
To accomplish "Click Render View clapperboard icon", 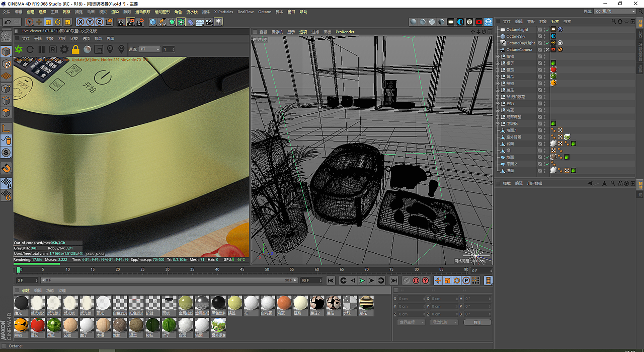I will (121, 22).
